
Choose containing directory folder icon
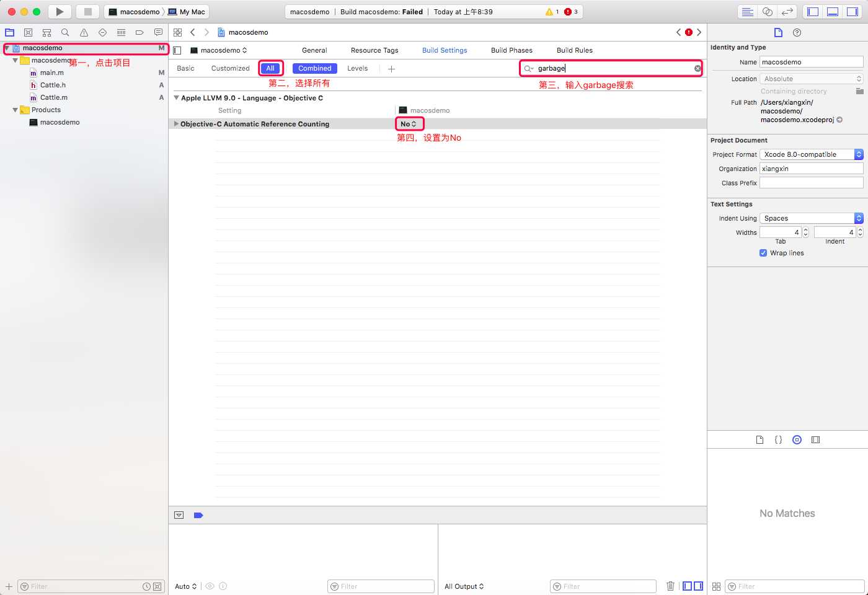859,91
